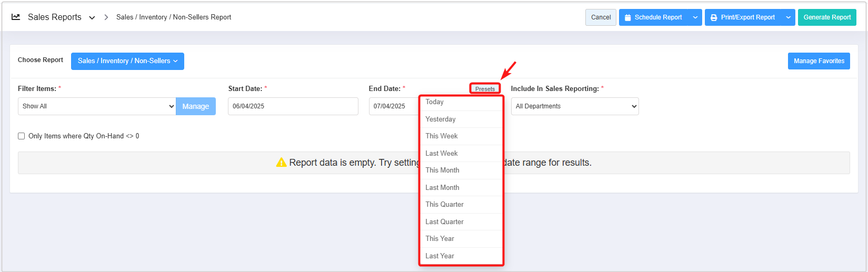This screenshot has height=272, width=868.
Task: Enable Only Items where Qty On-Hand checkbox
Action: (x=22, y=136)
